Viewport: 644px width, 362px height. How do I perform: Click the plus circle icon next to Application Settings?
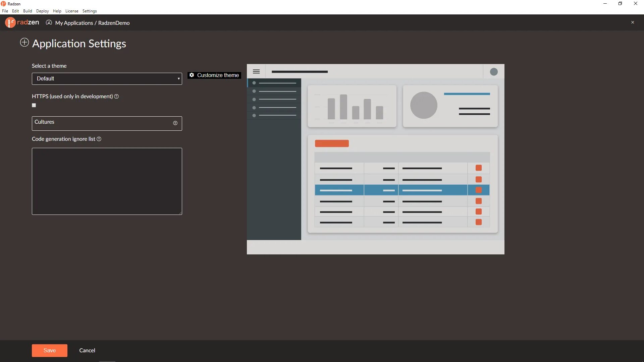click(x=24, y=43)
